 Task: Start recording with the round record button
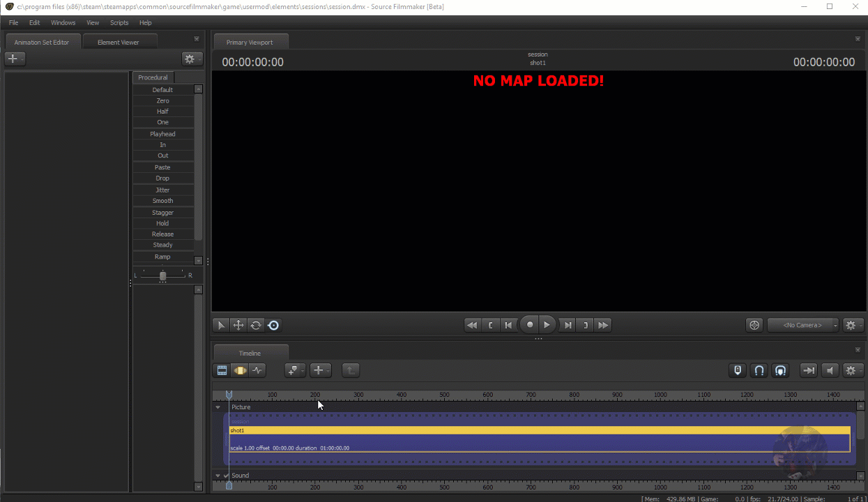[530, 325]
